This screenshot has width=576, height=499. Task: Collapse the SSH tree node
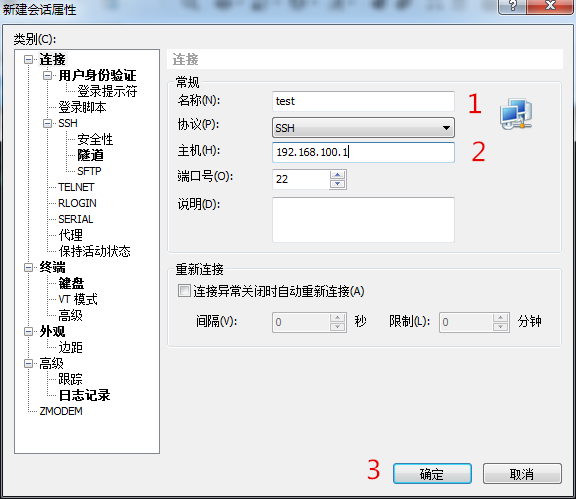click(x=47, y=123)
